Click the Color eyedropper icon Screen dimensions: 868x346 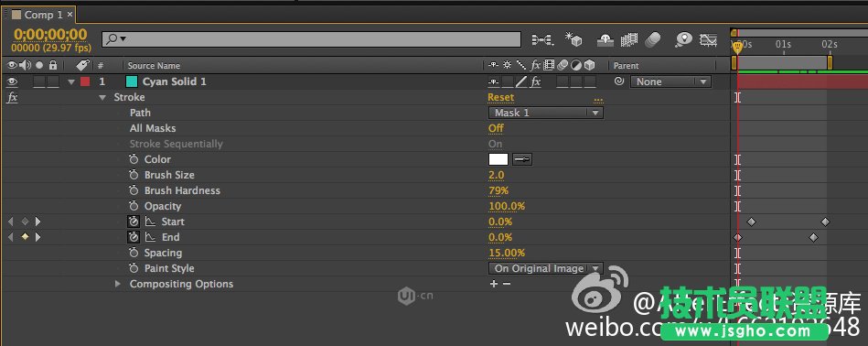coord(522,159)
